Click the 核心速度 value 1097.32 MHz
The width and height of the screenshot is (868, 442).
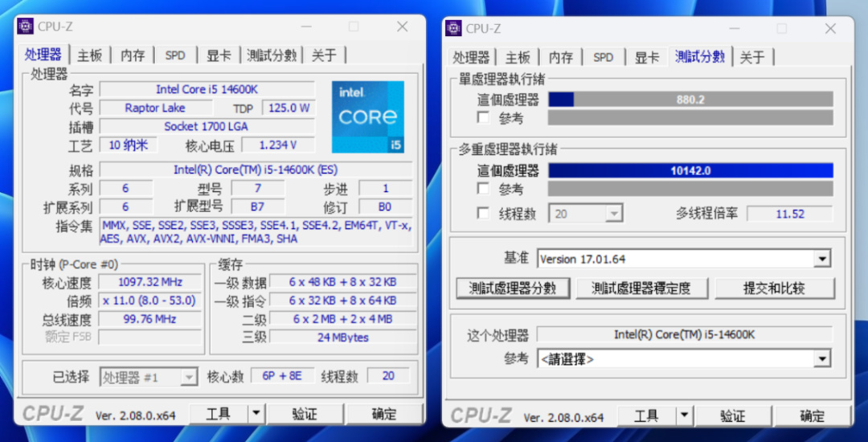(150, 282)
